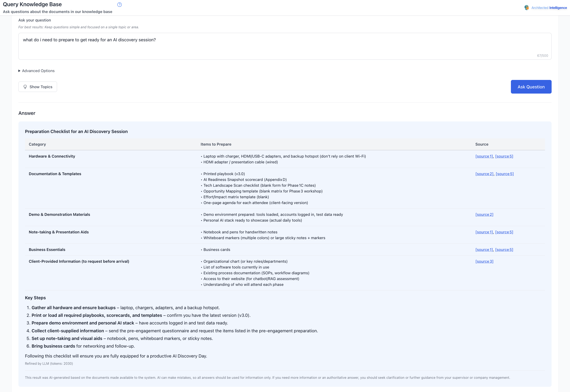Image resolution: width=570 pixels, height=392 pixels.
Task: Click the lightbulb icon inside Show Topics
Action: coord(25,87)
